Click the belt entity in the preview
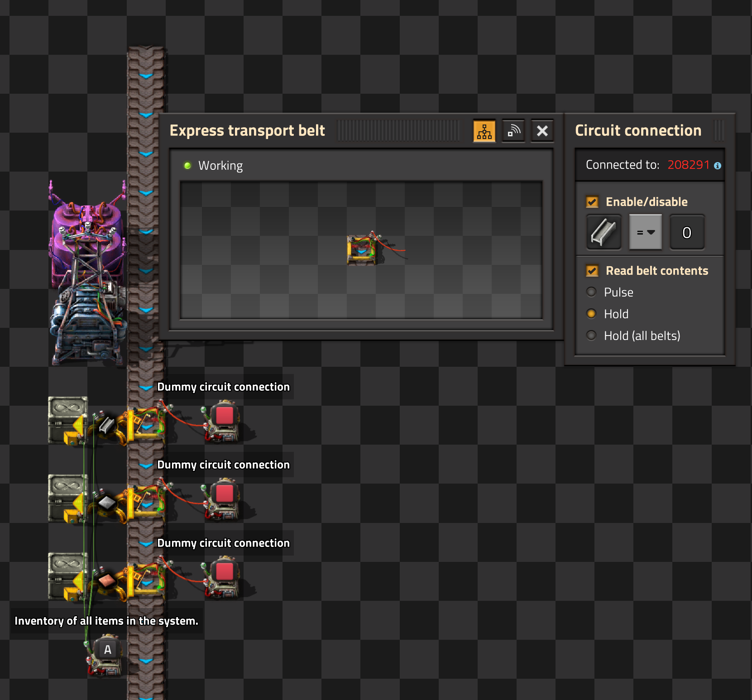 pyautogui.click(x=362, y=249)
